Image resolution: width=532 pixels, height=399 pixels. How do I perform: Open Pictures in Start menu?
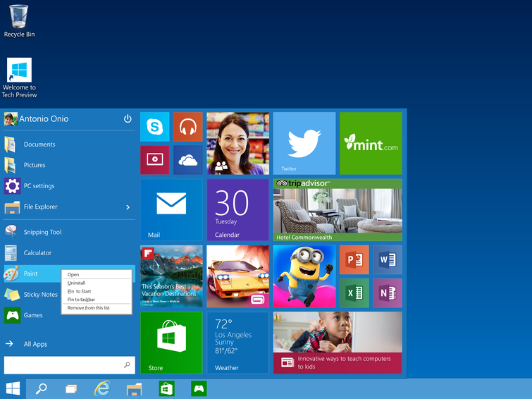point(69,165)
